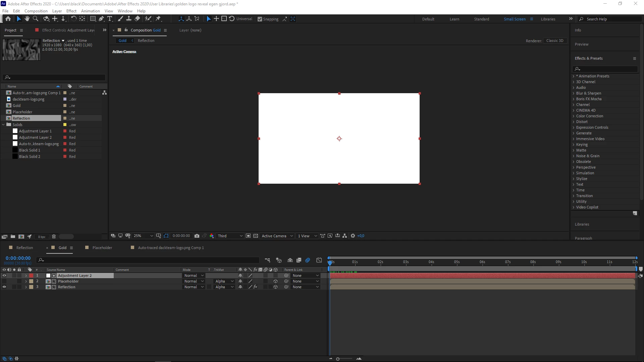Click the Classic 3D renderer button
Screen dimensions: 644x362
[x=554, y=41]
